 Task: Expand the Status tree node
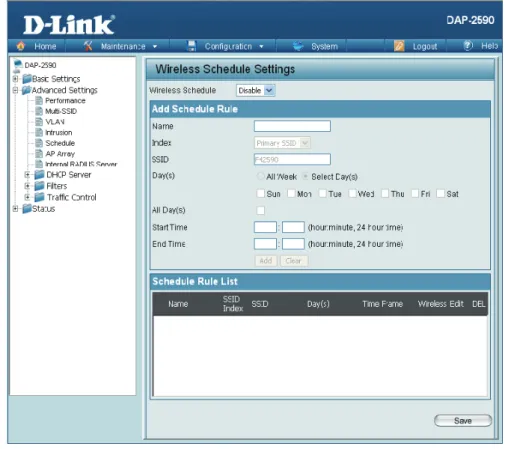[15, 209]
